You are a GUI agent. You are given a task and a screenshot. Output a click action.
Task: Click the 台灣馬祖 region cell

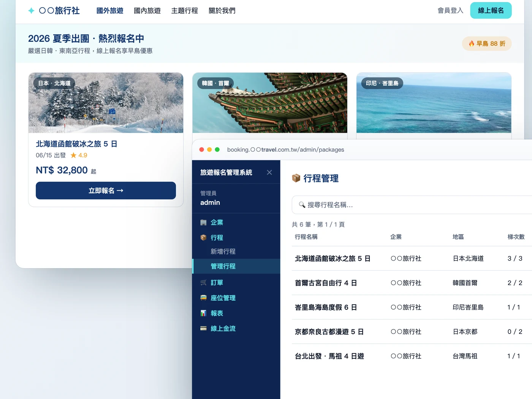[x=465, y=356]
